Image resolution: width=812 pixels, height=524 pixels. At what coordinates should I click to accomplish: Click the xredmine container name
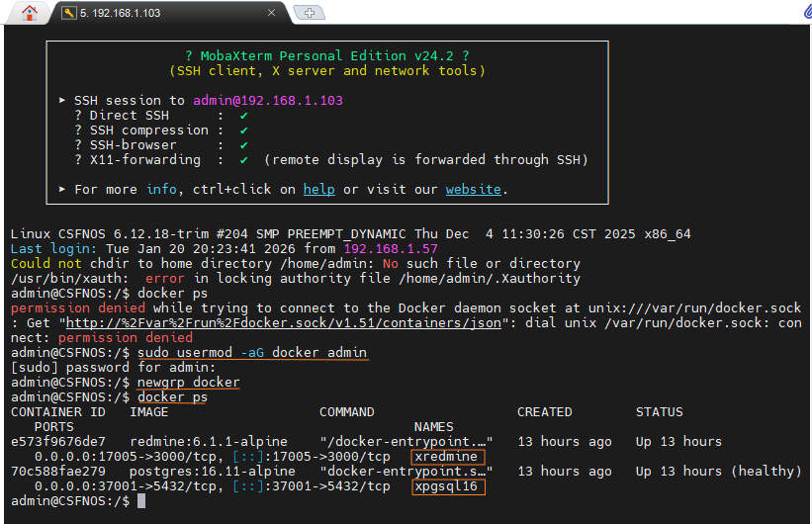pyautogui.click(x=448, y=457)
